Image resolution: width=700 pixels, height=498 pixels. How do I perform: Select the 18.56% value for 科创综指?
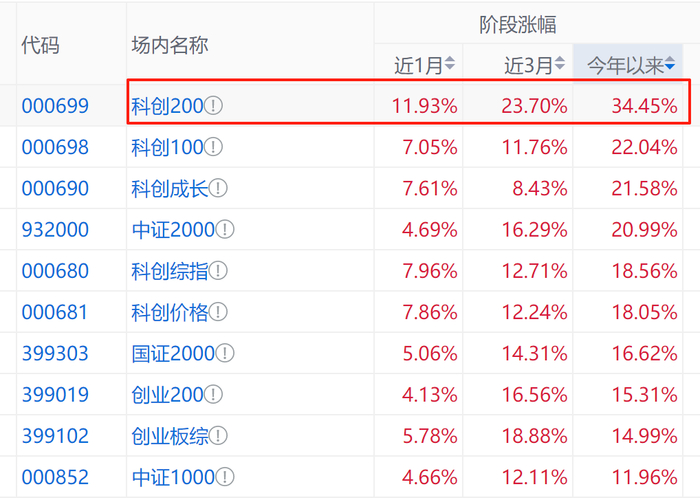click(644, 270)
